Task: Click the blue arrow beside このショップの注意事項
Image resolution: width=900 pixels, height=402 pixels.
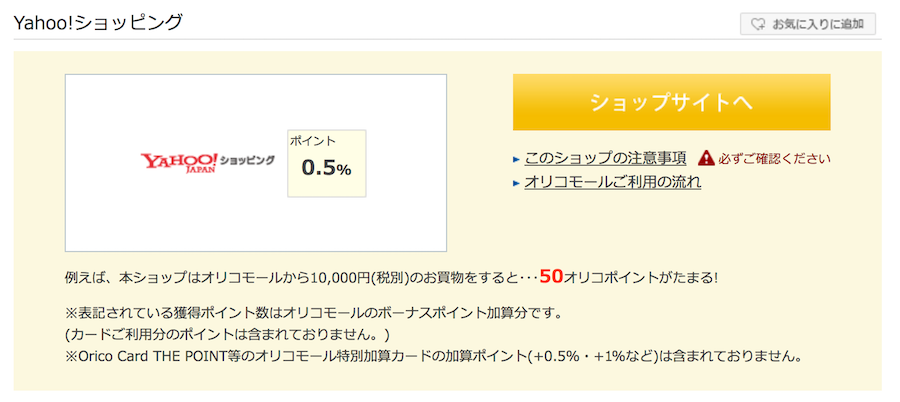Action: [x=516, y=159]
